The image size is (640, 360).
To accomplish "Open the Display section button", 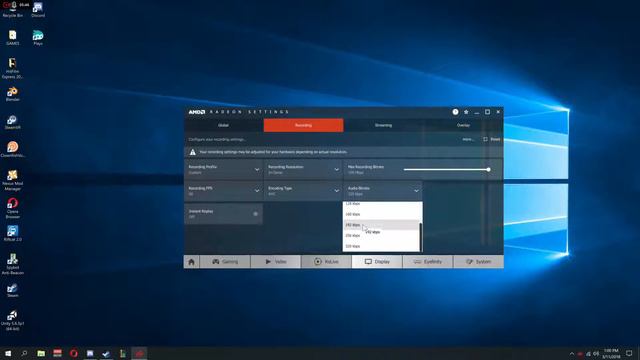I will tap(377, 262).
